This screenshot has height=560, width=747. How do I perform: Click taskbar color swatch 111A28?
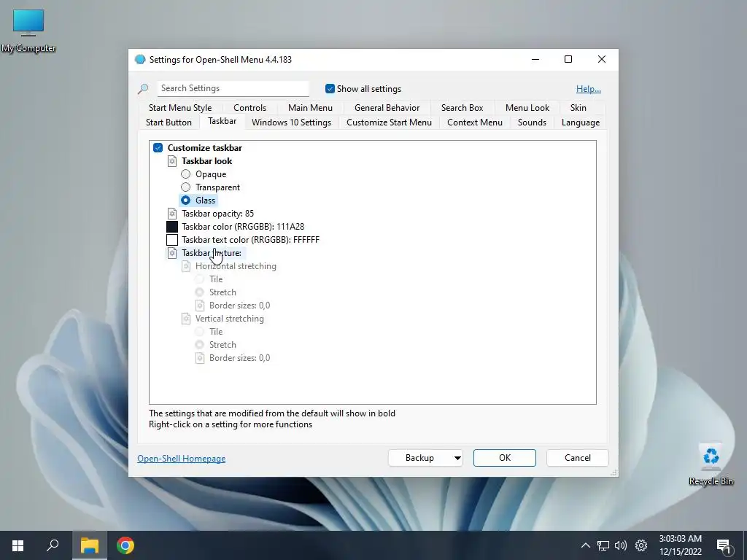coord(172,227)
